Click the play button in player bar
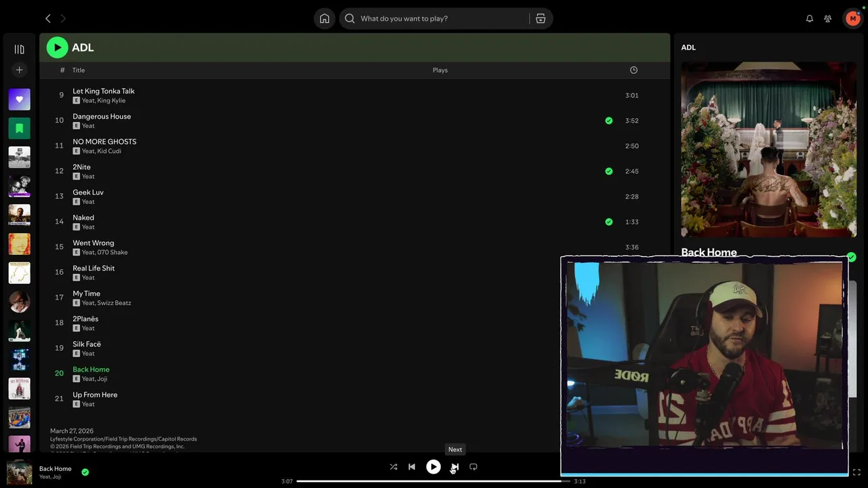Screen dimensions: 868x488 [433, 466]
